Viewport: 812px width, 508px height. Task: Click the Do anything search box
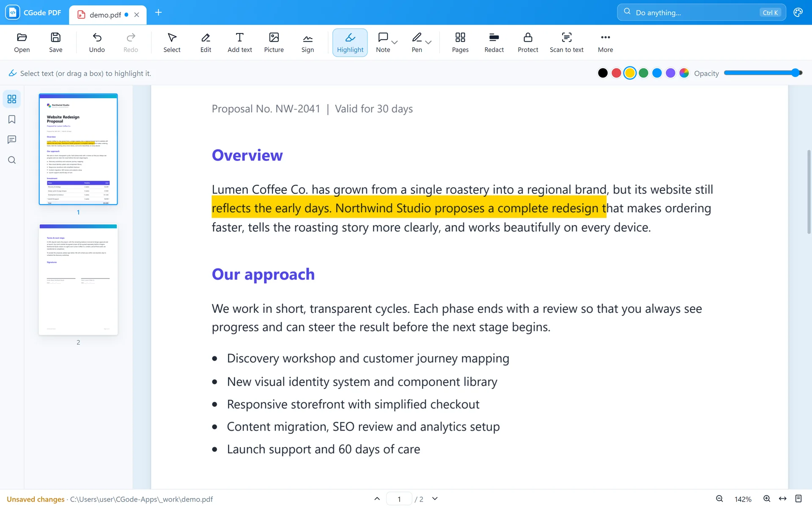tap(701, 13)
